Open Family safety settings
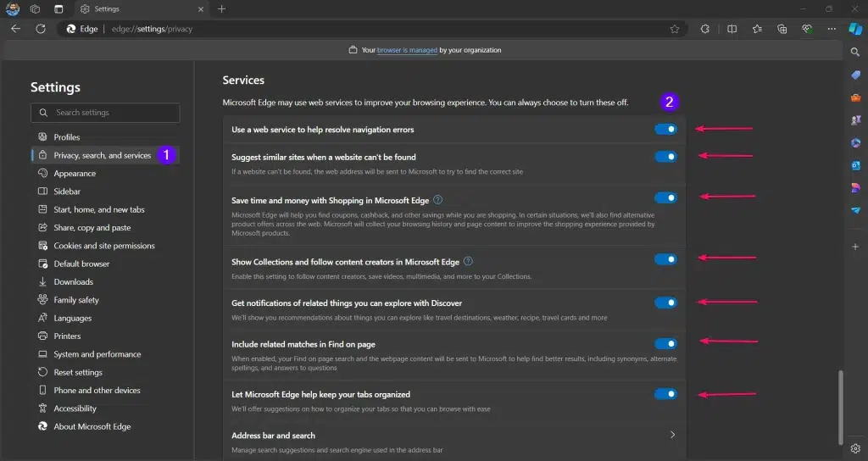Viewport: 868px width, 461px height. 105,299
